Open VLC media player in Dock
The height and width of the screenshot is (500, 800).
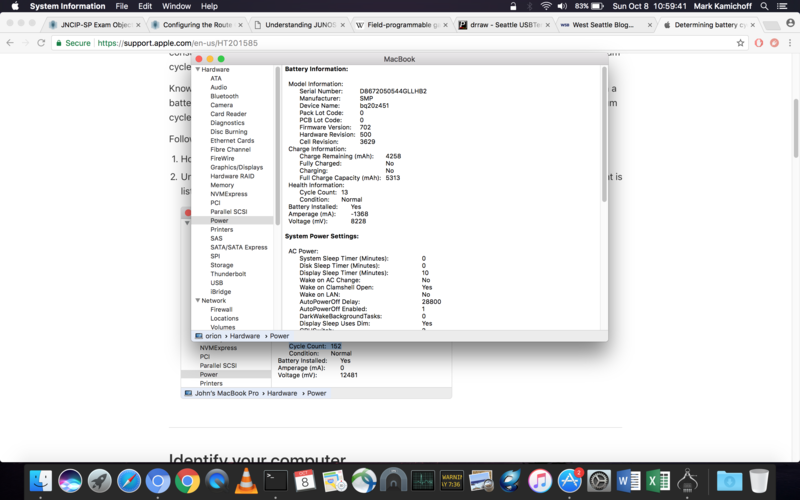click(x=245, y=481)
